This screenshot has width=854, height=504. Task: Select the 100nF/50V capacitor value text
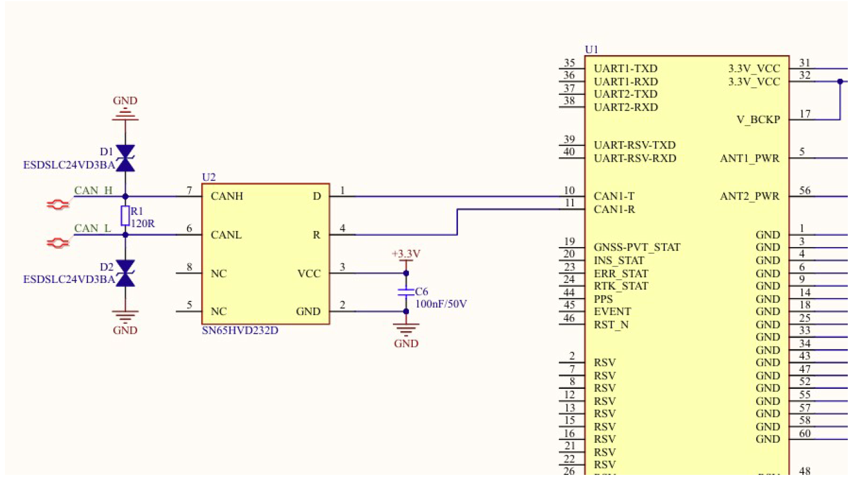pos(441,304)
